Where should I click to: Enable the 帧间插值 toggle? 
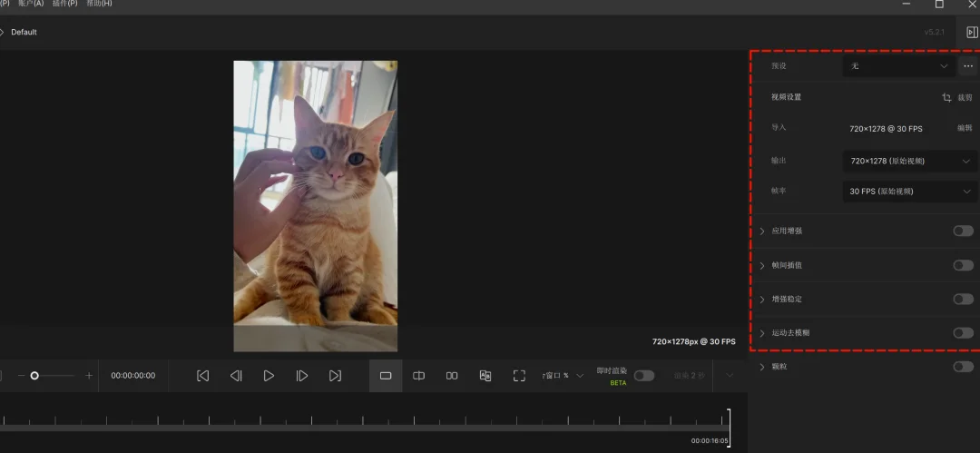click(963, 265)
